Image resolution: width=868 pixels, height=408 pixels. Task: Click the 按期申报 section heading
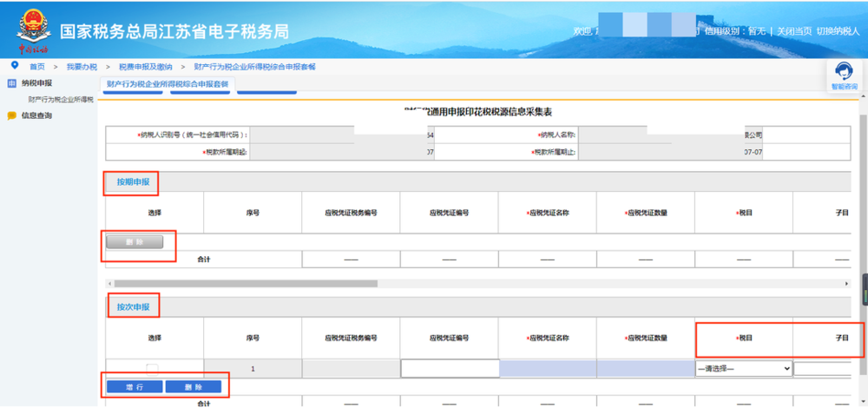coord(133,181)
